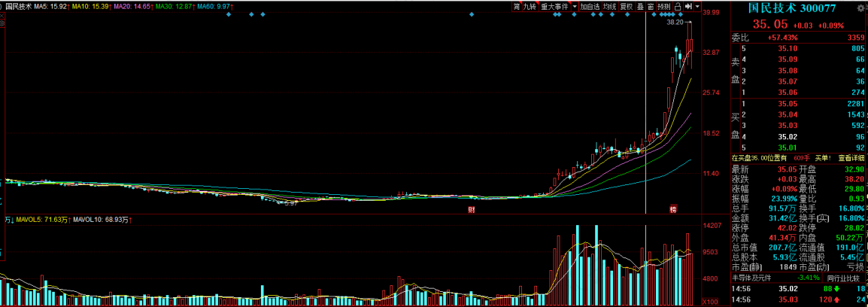This screenshot has width=868, height=307.
Task: Click the 叠 overlay icon
Action: tap(641, 6)
